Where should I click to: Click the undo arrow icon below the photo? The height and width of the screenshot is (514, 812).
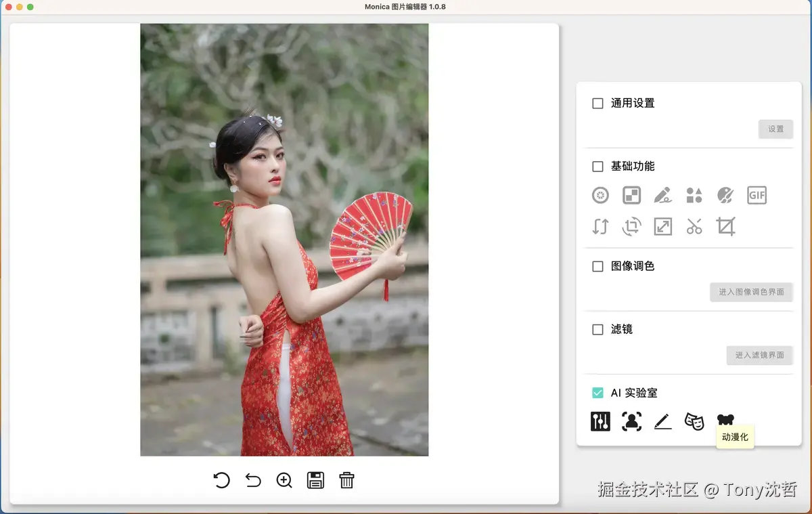pyautogui.click(x=253, y=481)
